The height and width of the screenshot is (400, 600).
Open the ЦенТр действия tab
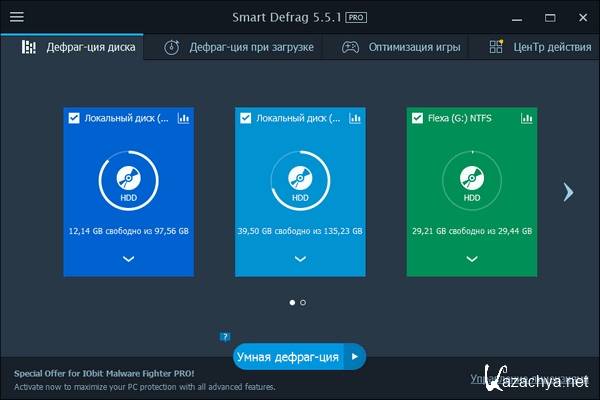(x=542, y=47)
